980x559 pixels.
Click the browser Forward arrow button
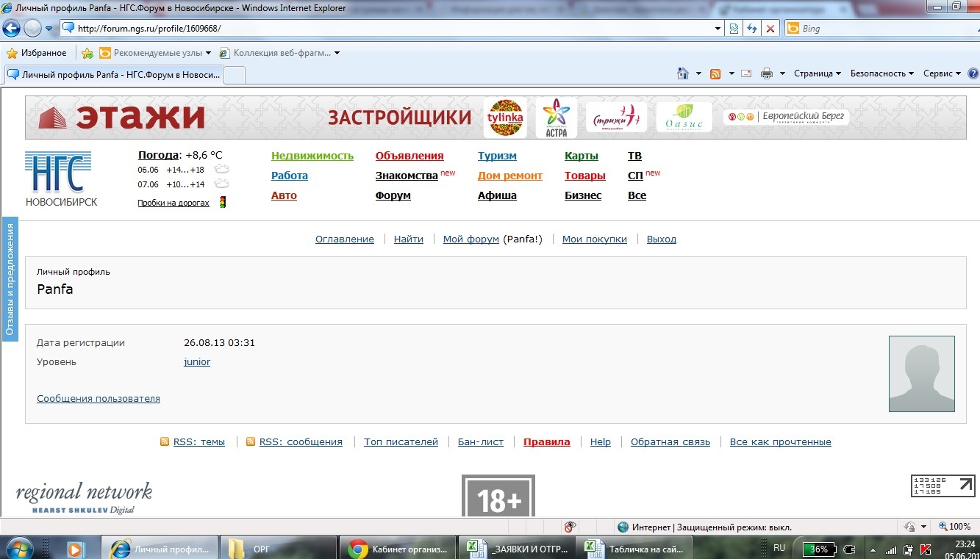32,29
